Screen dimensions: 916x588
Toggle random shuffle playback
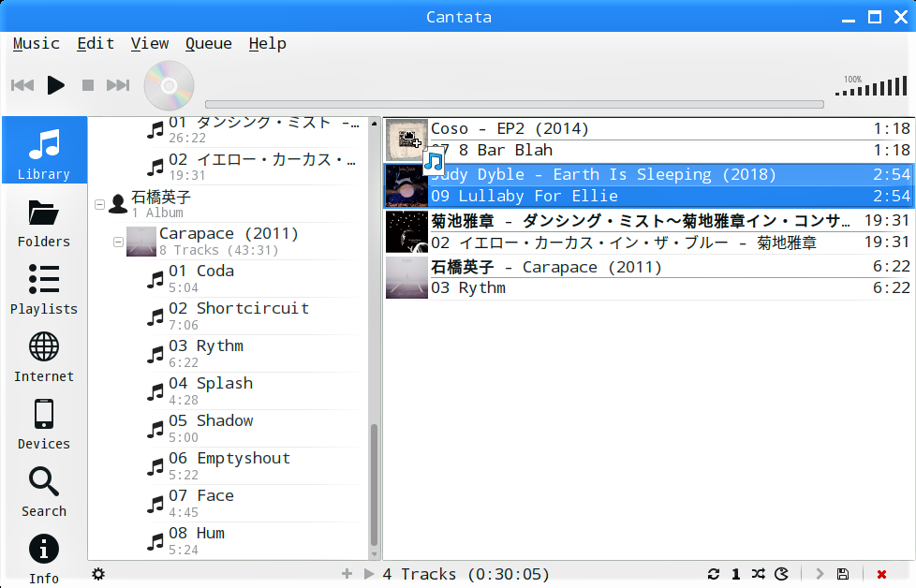tap(759, 574)
